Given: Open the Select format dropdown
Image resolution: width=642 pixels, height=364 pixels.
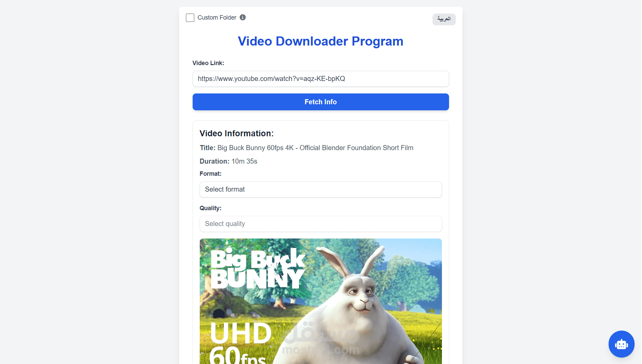Looking at the screenshot, I should [320, 189].
